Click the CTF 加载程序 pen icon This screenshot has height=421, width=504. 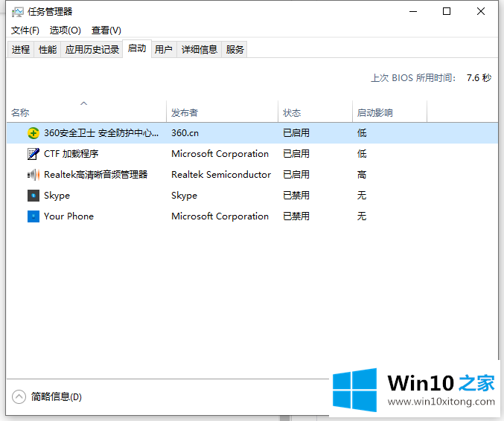click(34, 154)
